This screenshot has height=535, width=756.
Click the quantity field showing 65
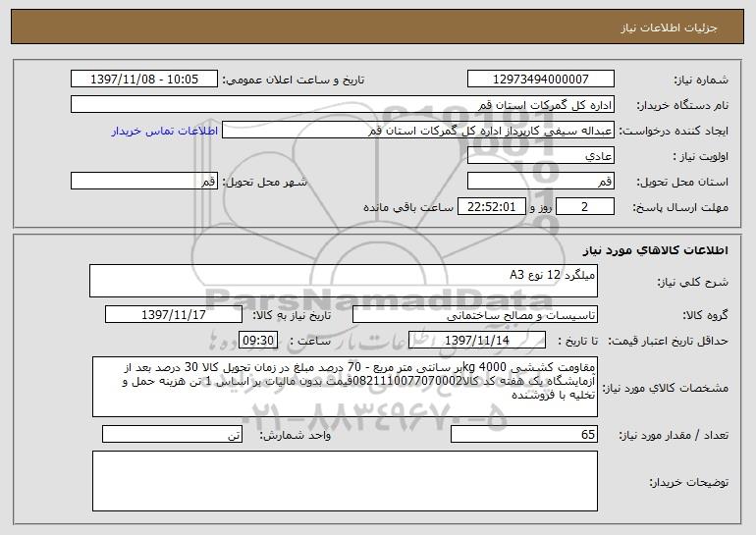(524, 434)
